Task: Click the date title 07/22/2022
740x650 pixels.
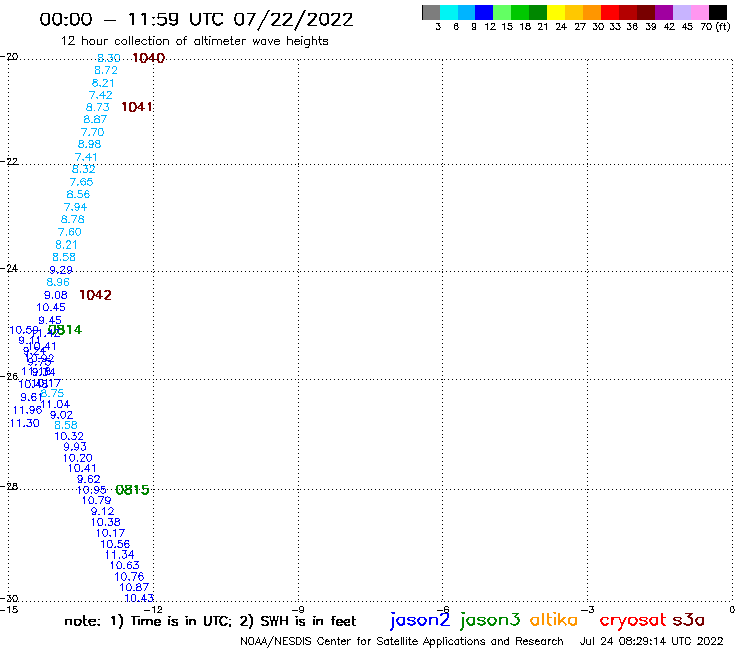Action: (293, 19)
